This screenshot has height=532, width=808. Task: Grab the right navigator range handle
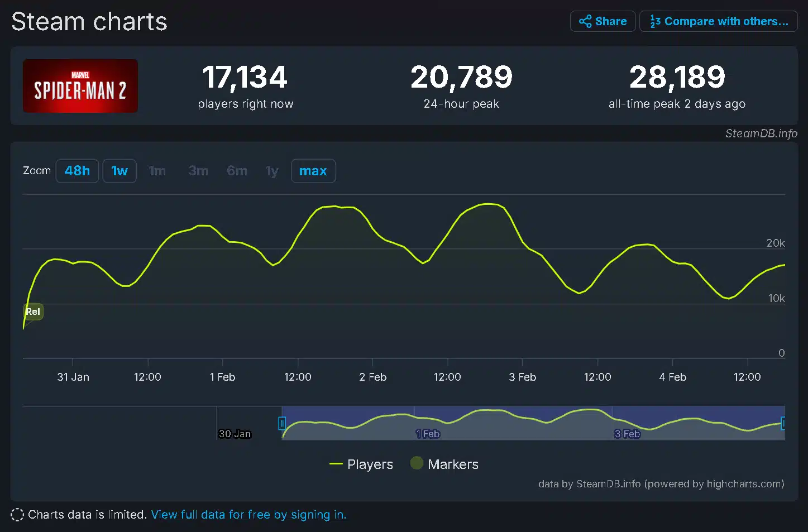coord(783,423)
